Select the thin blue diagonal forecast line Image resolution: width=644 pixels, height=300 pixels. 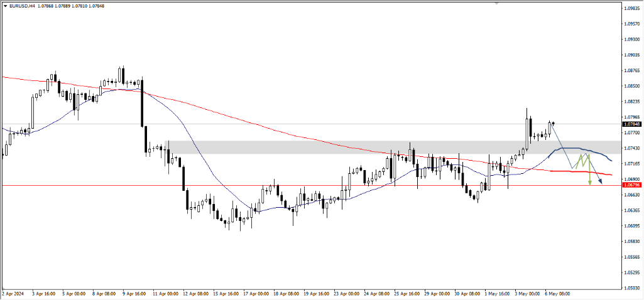(562, 146)
